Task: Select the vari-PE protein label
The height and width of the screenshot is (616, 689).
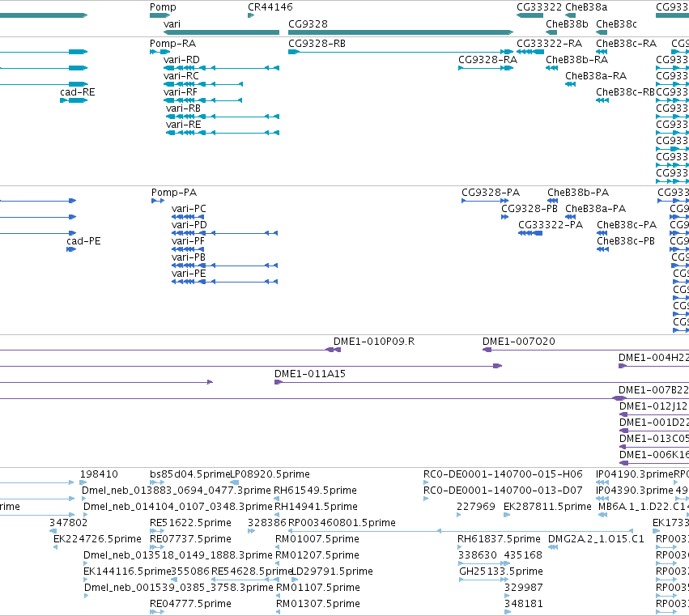Action: [189, 274]
